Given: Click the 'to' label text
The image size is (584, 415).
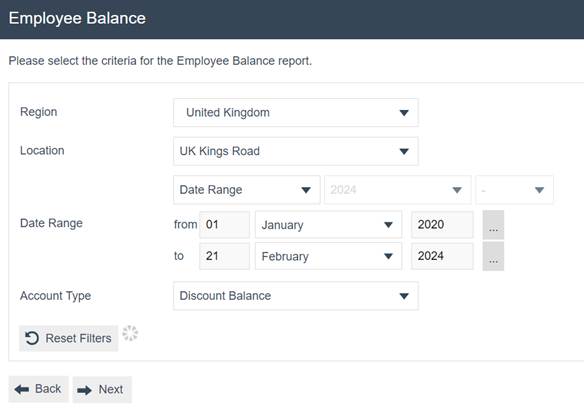Looking at the screenshot, I should (x=179, y=256).
